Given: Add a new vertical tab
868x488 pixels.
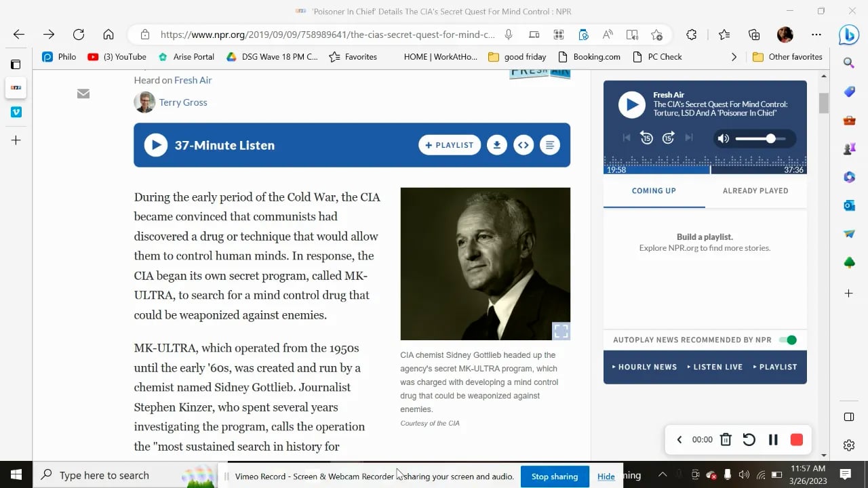Looking at the screenshot, I should [16, 140].
